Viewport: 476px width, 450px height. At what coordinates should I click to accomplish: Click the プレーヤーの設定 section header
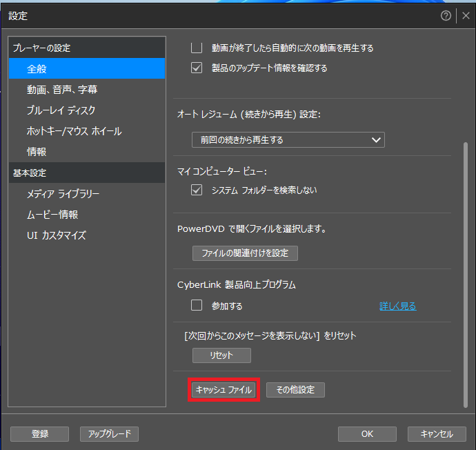87,48
